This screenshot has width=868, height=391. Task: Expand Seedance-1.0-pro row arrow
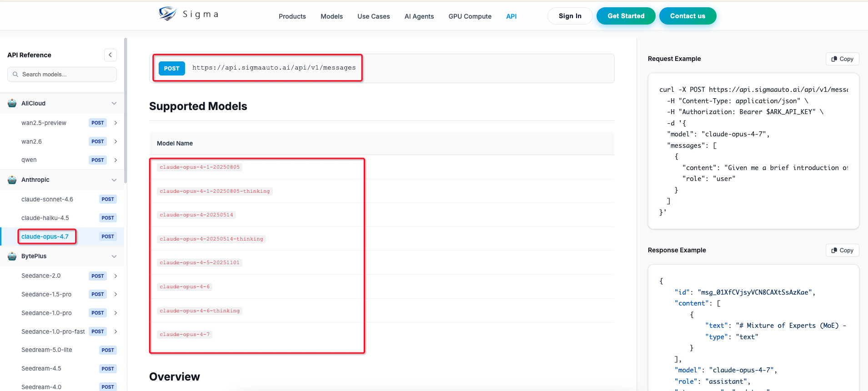(115, 313)
